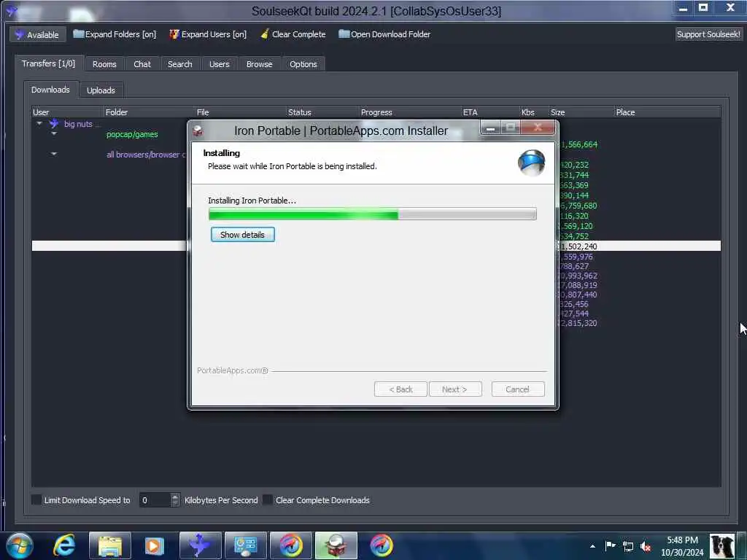Switch to the Rooms tab
This screenshot has width=747, height=560.
(104, 64)
